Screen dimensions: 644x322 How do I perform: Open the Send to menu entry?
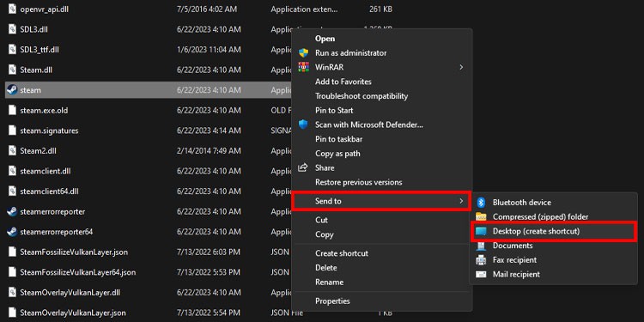[381, 201]
